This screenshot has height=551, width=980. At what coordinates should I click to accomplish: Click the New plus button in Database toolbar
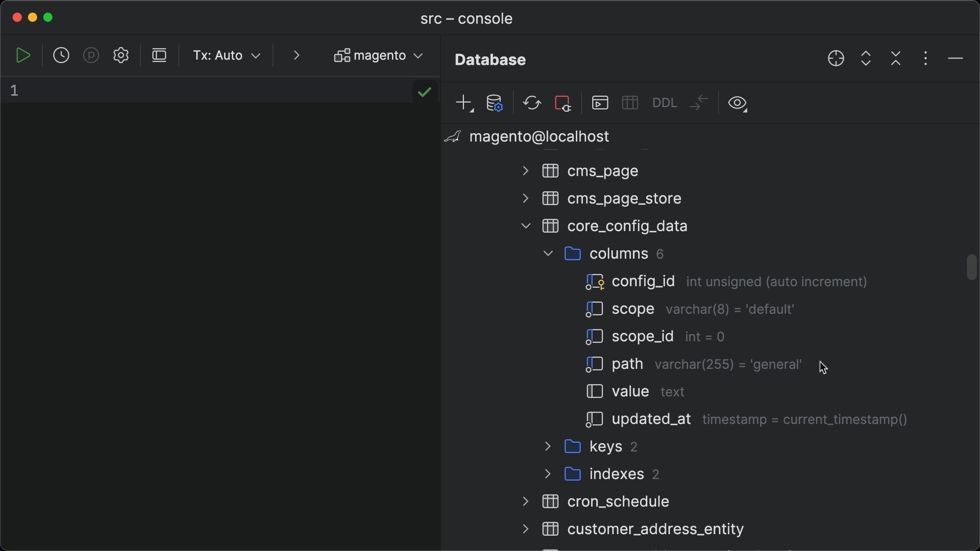(x=464, y=103)
